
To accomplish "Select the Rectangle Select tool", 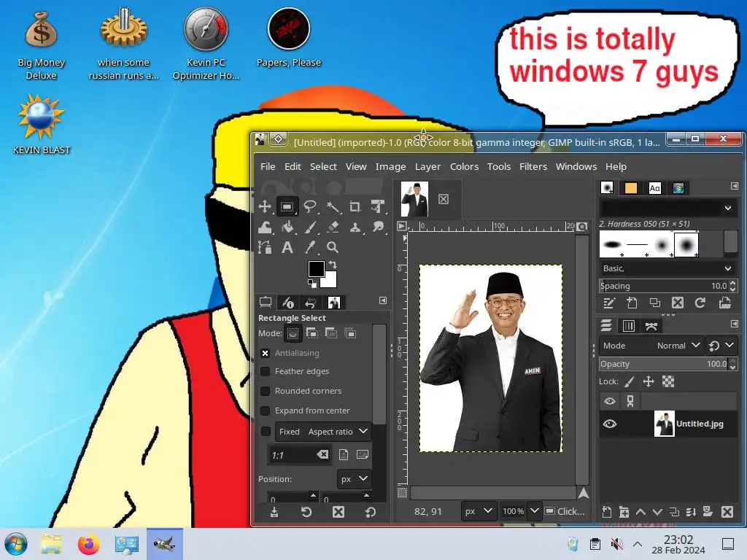I will pyautogui.click(x=287, y=206).
